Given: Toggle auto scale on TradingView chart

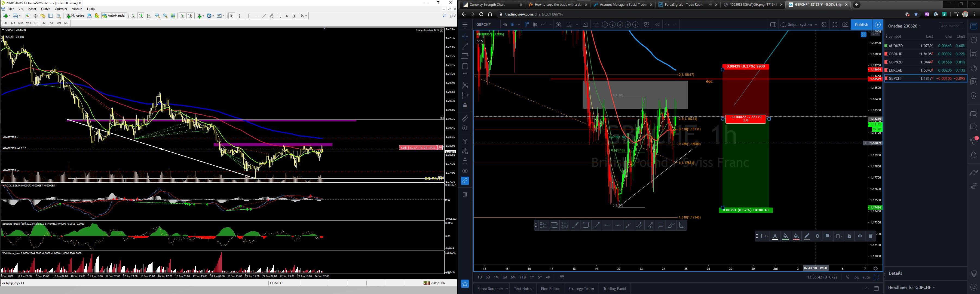Looking at the screenshot, I should pos(866,277).
